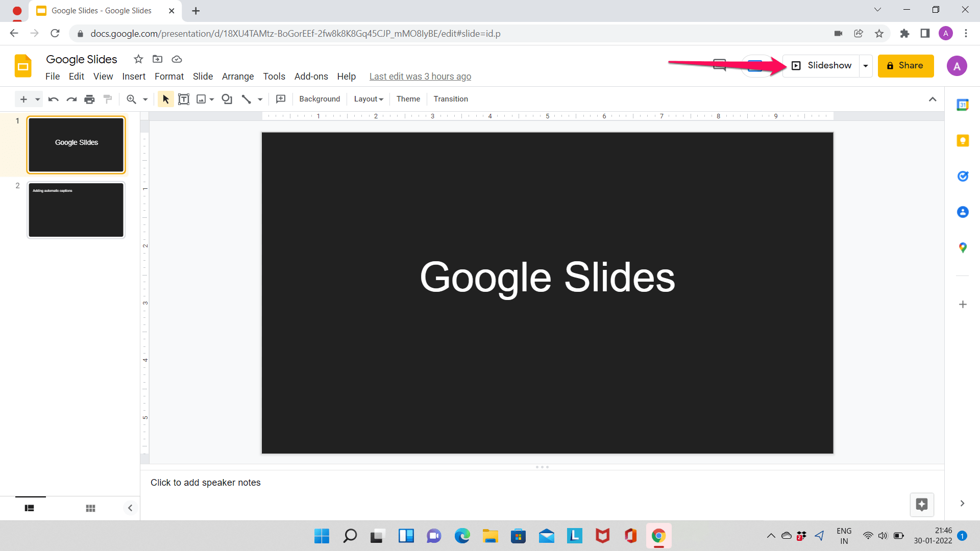Open Tasks in the side panel
This screenshot has width=980, height=551.
[963, 177]
